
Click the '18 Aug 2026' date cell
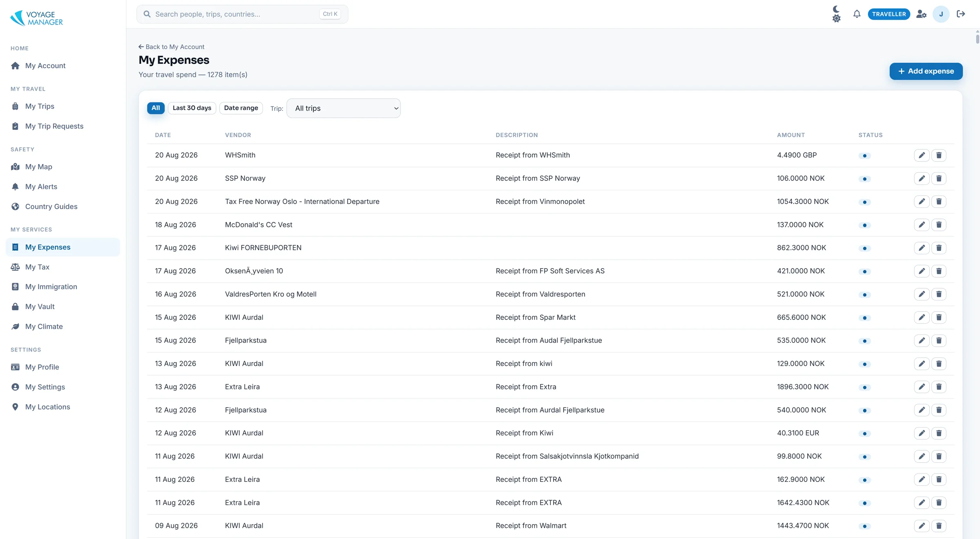175,225
